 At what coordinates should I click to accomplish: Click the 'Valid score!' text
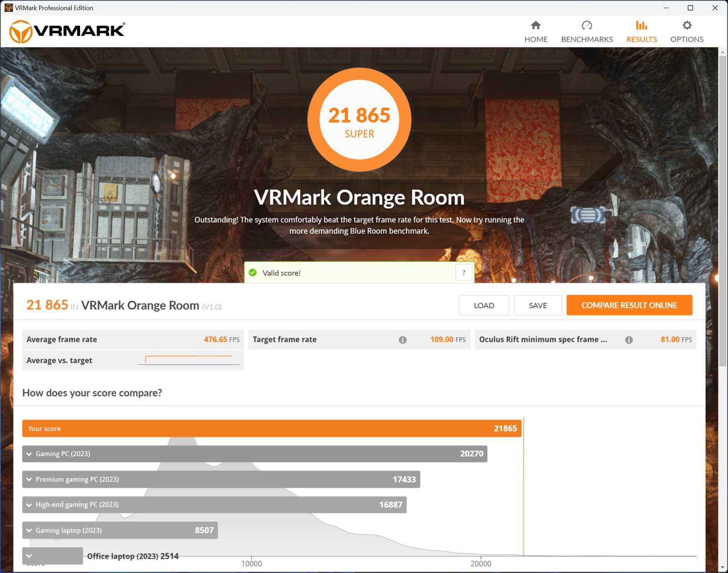point(281,273)
